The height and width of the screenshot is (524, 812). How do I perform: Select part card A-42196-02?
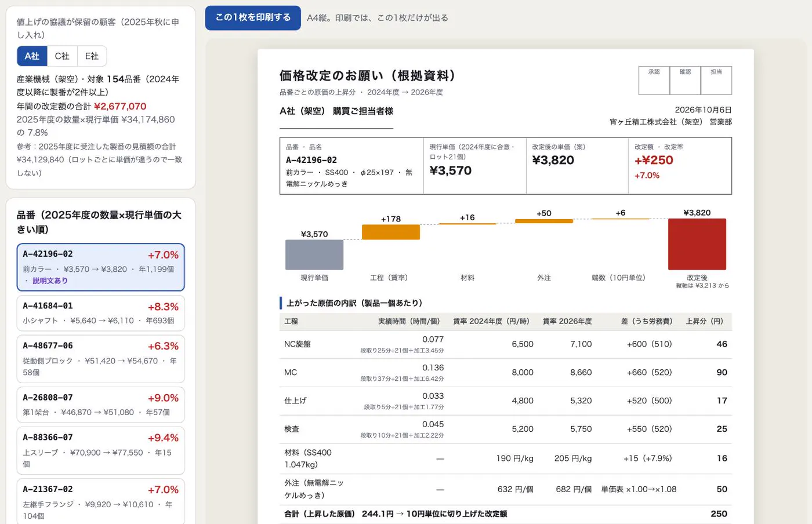(101, 267)
